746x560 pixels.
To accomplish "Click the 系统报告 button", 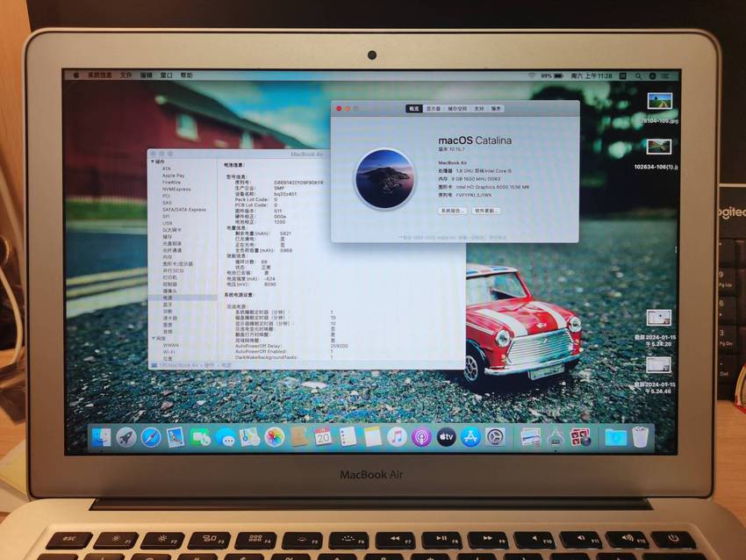I will [x=452, y=211].
